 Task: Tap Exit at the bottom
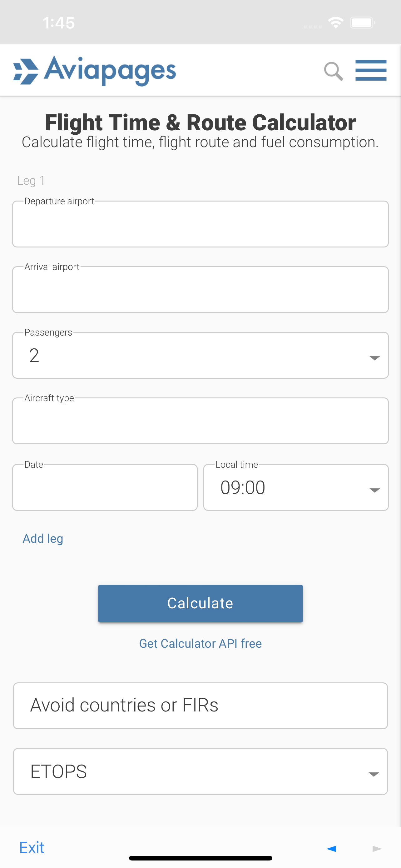click(x=32, y=847)
